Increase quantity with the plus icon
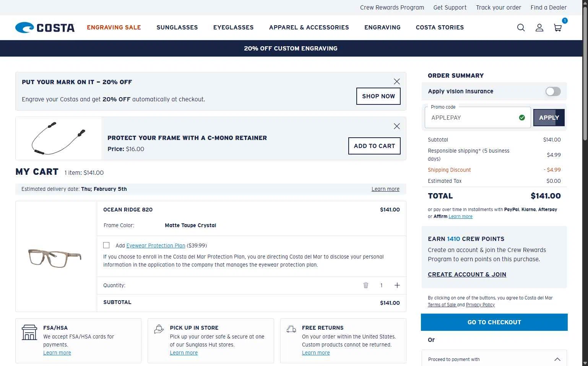The image size is (588, 366). tap(397, 285)
